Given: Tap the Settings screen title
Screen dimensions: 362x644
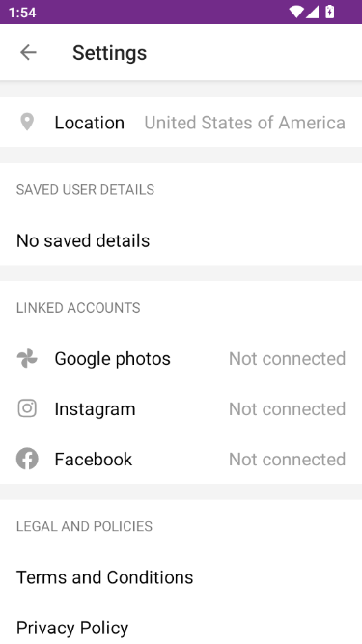Looking at the screenshot, I should [110, 53].
